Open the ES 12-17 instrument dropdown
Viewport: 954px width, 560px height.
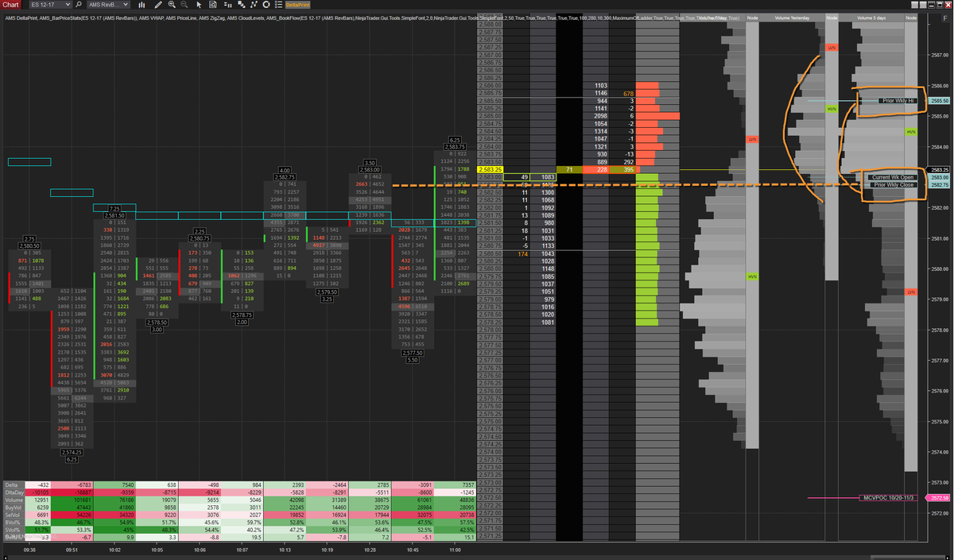click(x=51, y=5)
